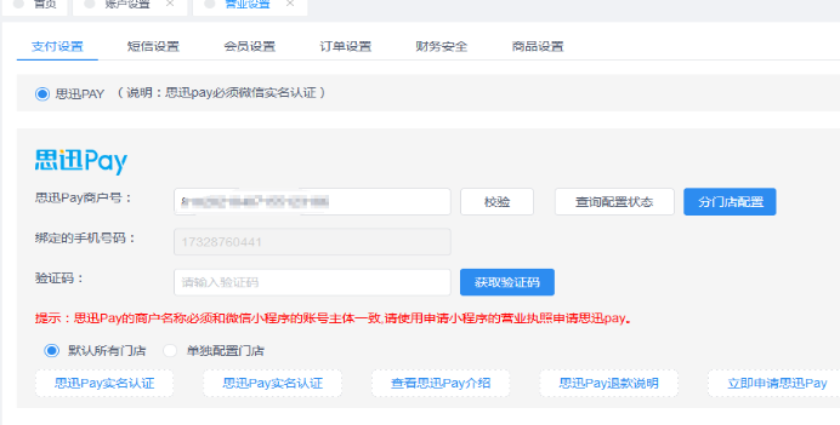
Task: Open 分门店配置
Action: coord(730,202)
